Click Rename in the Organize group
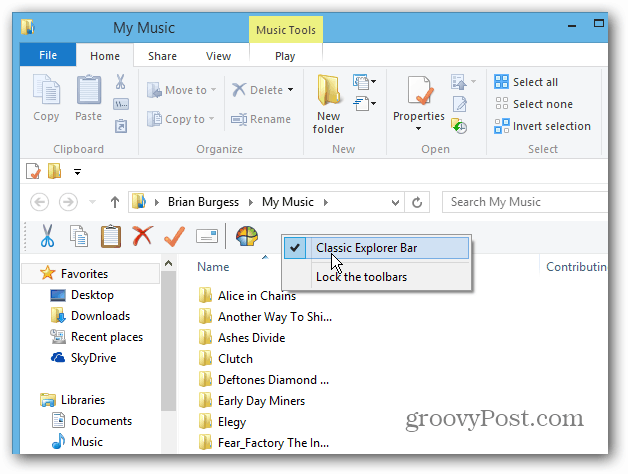 point(261,119)
